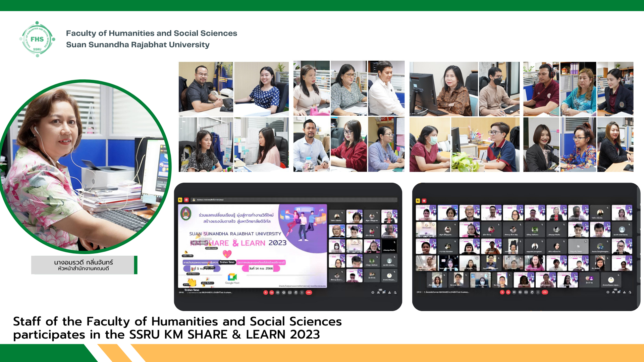Click red end call button in gallery Meet window
This screenshot has width=644, height=362.
click(x=545, y=292)
